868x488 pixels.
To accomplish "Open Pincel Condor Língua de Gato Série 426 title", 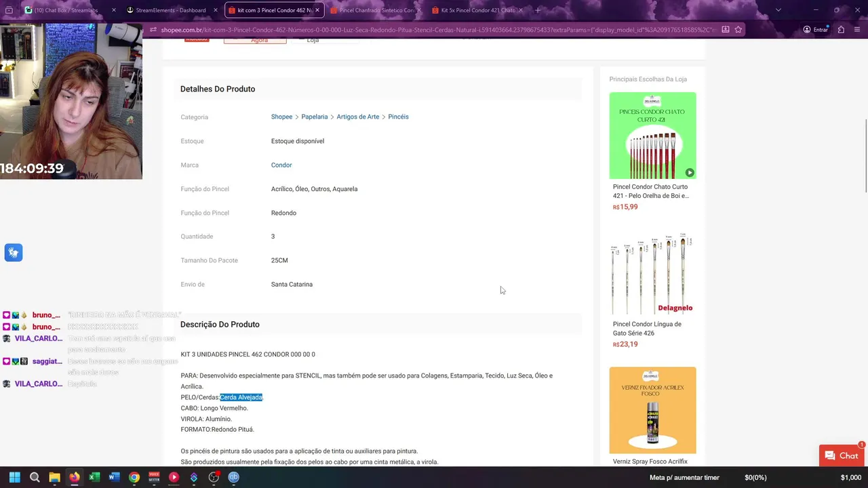I will pos(647,328).
